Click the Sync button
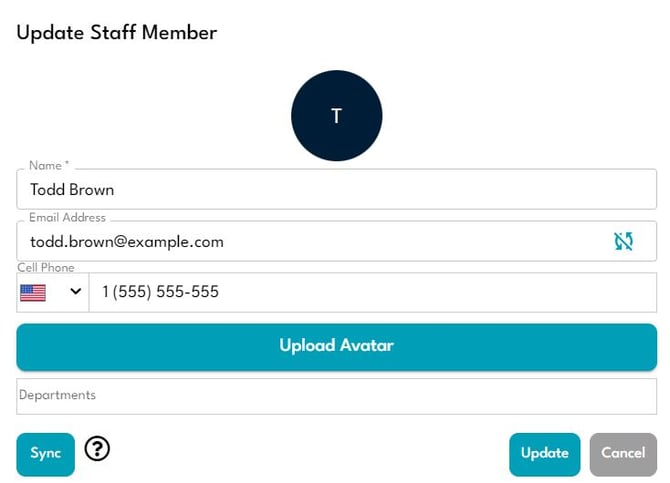The image size is (670, 483). click(x=46, y=453)
